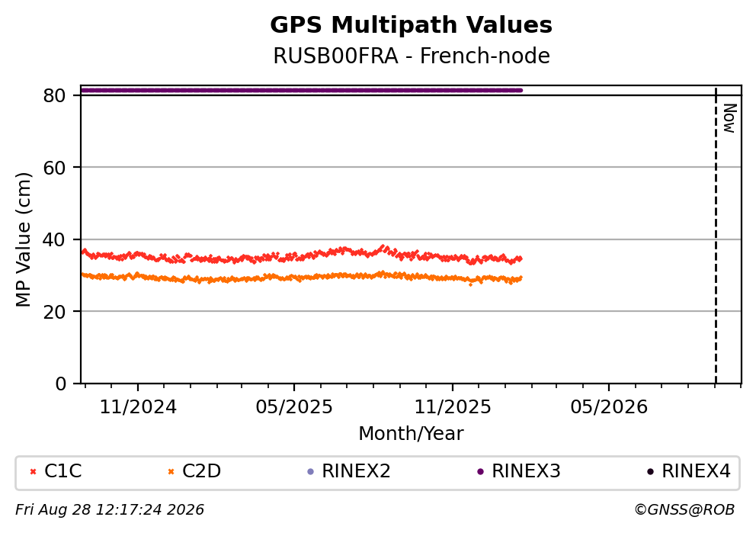
Task: Click the RINEX2 legend dot
Action: coord(310,472)
